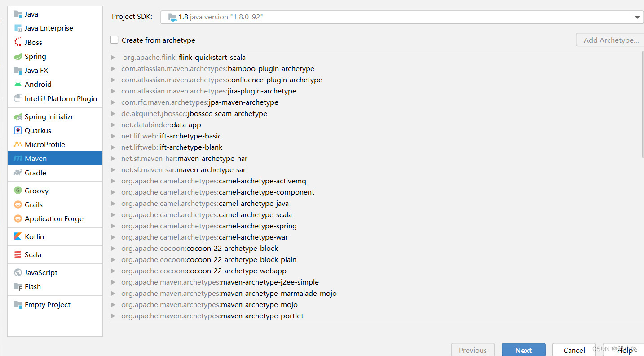Choose the Groovy icon
This screenshot has height=356, width=644.
tap(18, 191)
